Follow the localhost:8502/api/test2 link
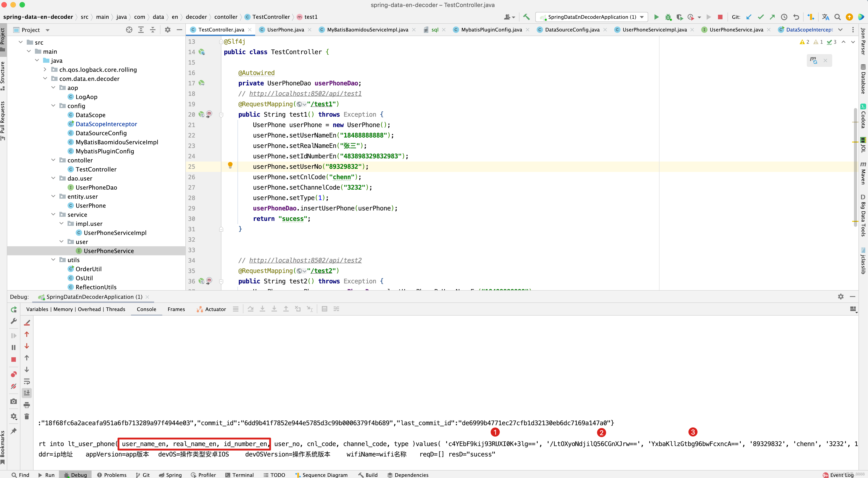 305,260
